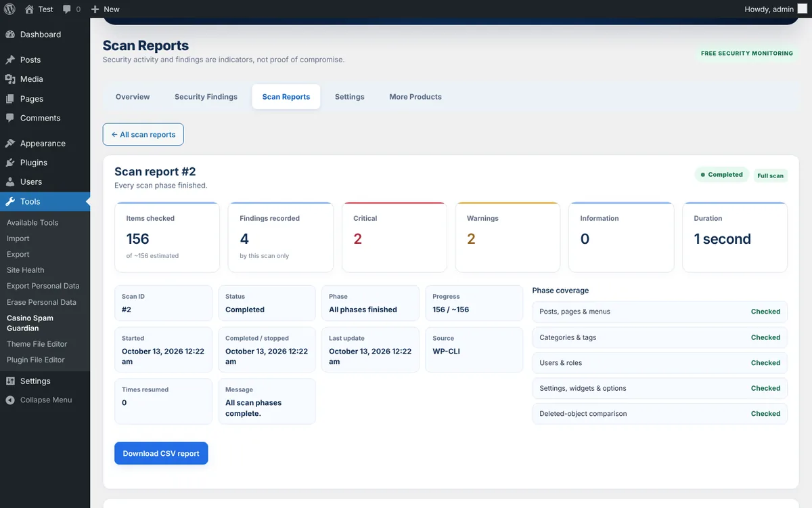812x508 pixels.
Task: Download the CSV report
Action: (x=161, y=453)
